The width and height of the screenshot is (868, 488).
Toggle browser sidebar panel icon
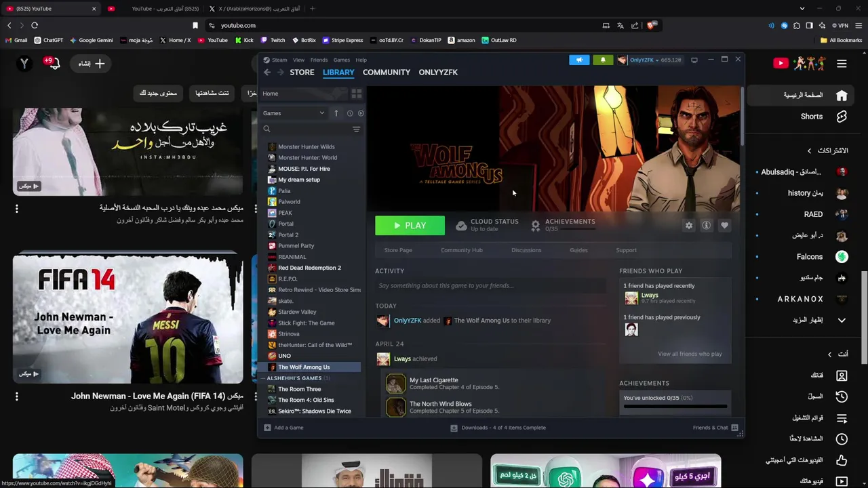(809, 25)
